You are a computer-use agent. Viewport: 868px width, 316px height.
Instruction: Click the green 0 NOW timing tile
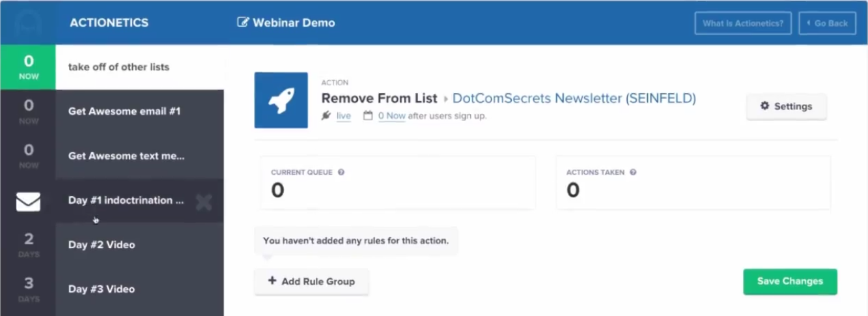coord(28,67)
